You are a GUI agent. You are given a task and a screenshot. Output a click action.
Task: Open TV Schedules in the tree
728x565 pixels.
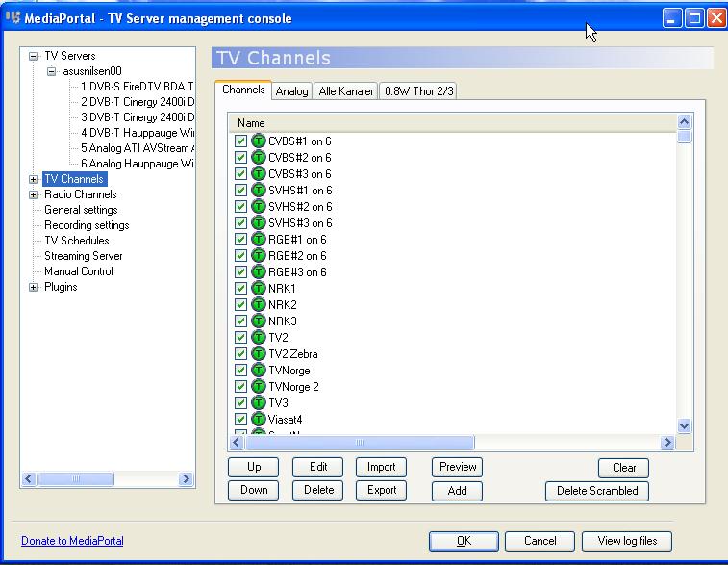tap(77, 241)
